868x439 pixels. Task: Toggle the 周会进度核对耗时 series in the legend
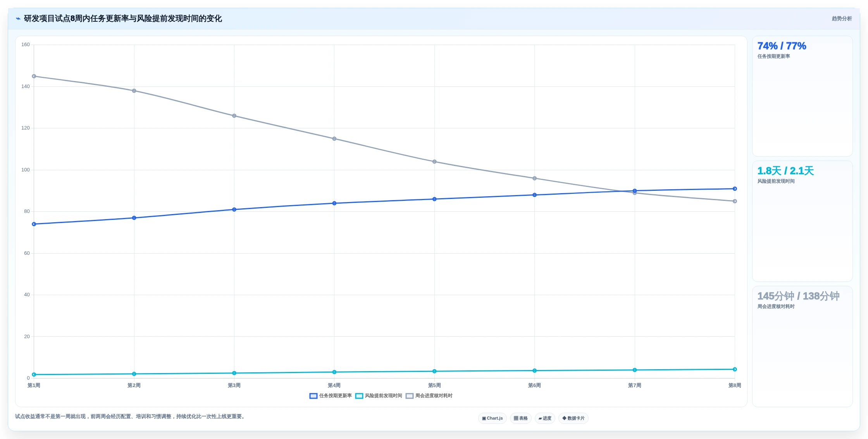pyautogui.click(x=429, y=396)
